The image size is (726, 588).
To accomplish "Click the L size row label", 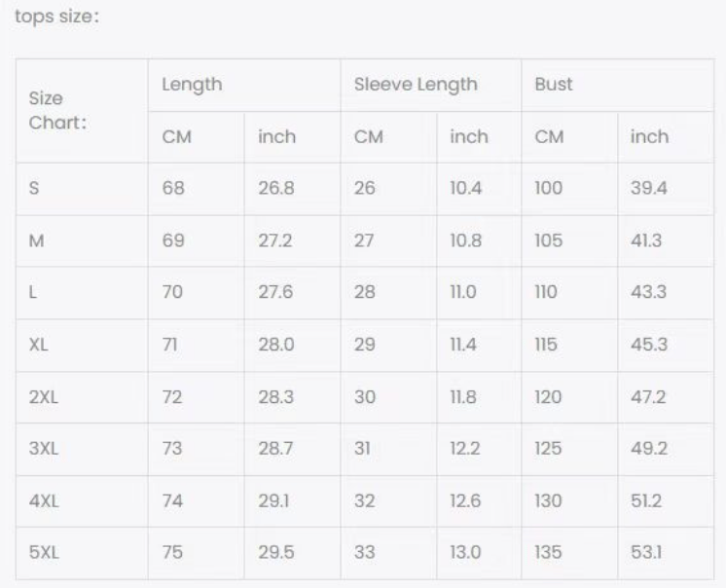I will tap(32, 292).
